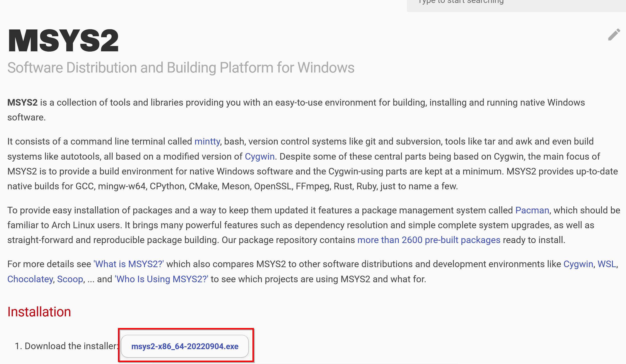Click the 'Software Distribution and Building Platform' subtitle
Screen dimensions: 626x364
click(x=181, y=68)
